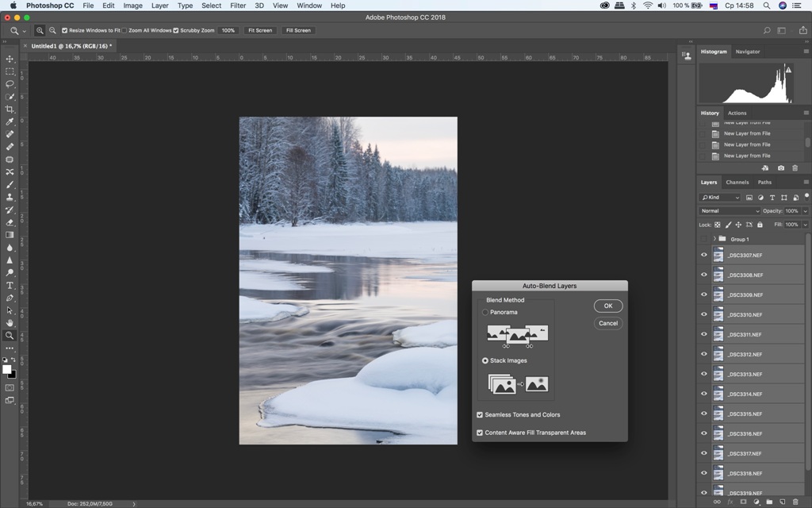Image resolution: width=812 pixels, height=508 pixels.
Task: Select the Eyedropper tool
Action: (10, 122)
